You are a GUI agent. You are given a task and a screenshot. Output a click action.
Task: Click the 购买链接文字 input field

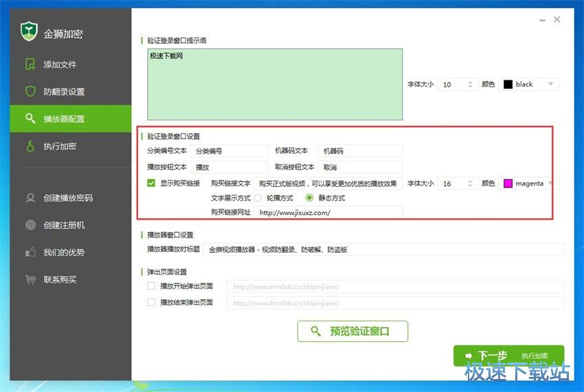coord(328,183)
